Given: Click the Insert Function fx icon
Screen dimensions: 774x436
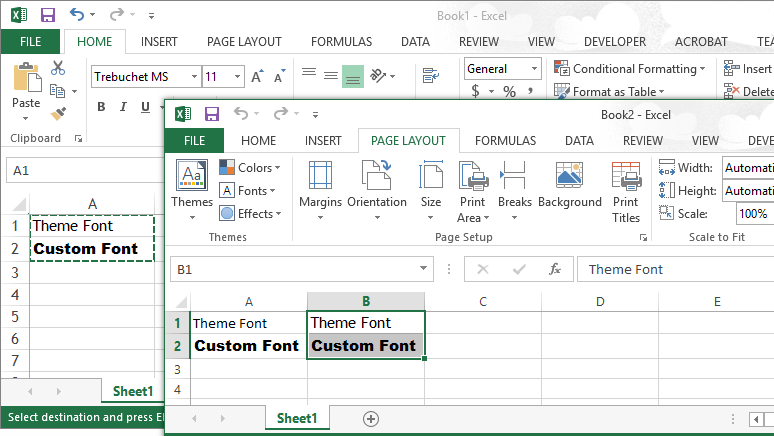Looking at the screenshot, I should pos(554,269).
